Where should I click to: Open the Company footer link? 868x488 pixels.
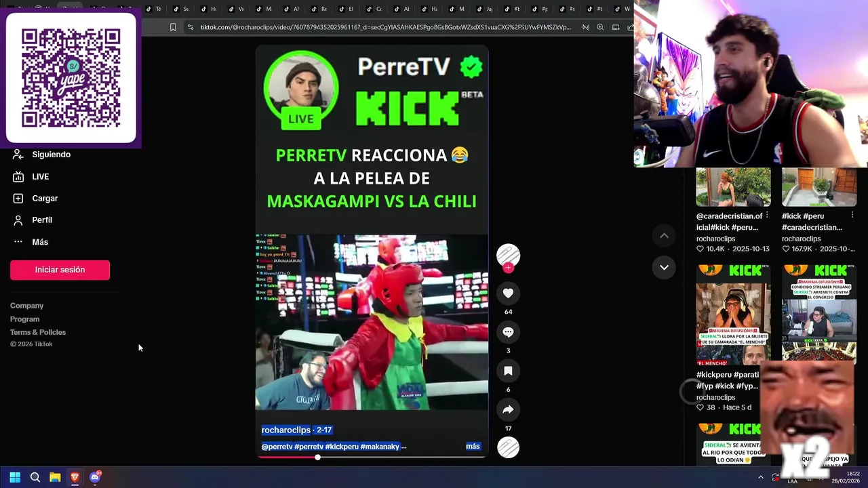tap(26, 306)
